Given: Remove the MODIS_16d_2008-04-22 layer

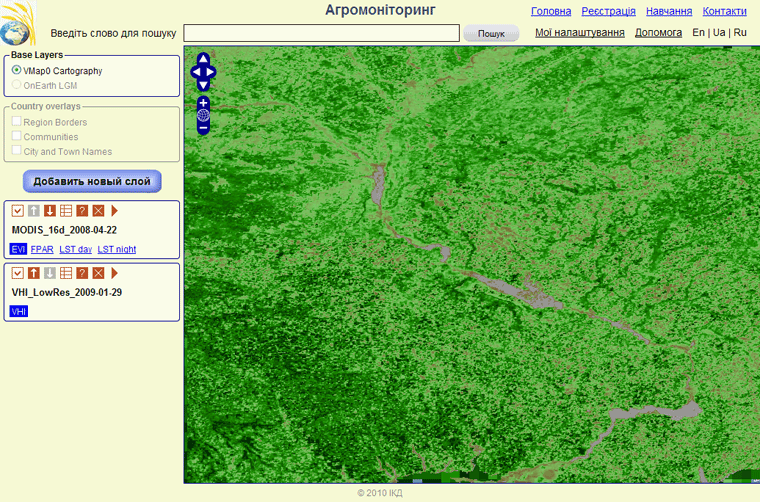Looking at the screenshot, I should [x=98, y=210].
